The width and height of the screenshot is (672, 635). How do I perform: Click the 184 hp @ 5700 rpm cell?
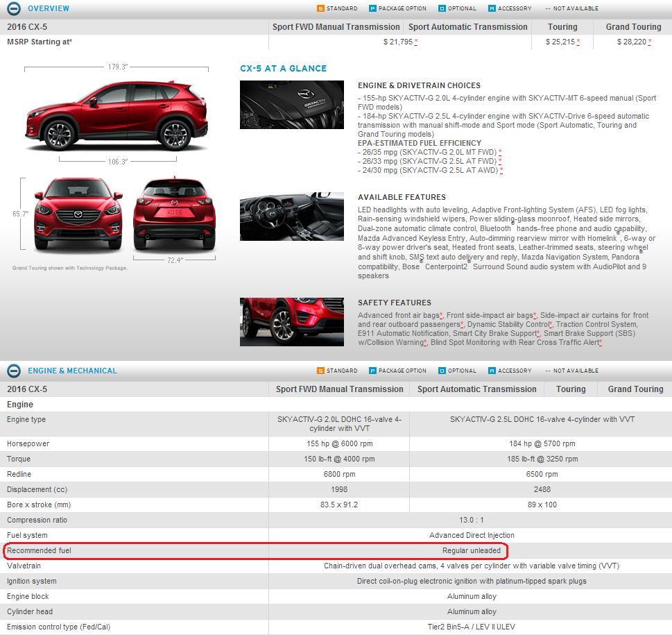coord(542,443)
